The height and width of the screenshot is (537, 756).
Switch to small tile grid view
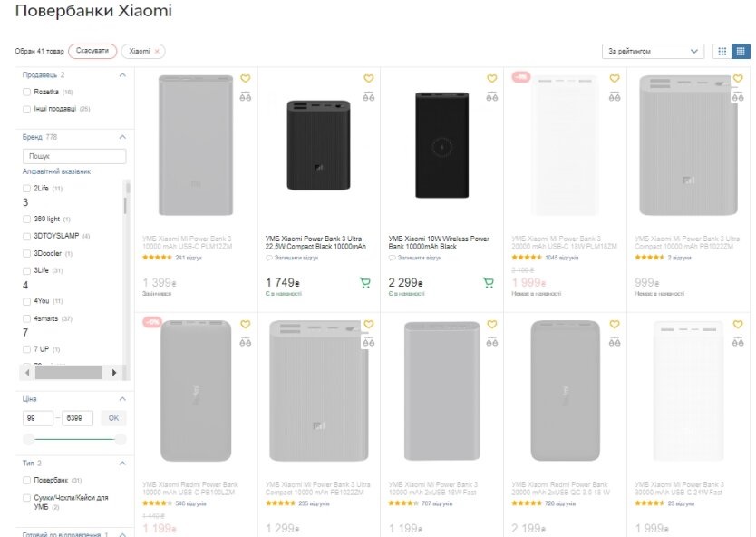click(741, 51)
